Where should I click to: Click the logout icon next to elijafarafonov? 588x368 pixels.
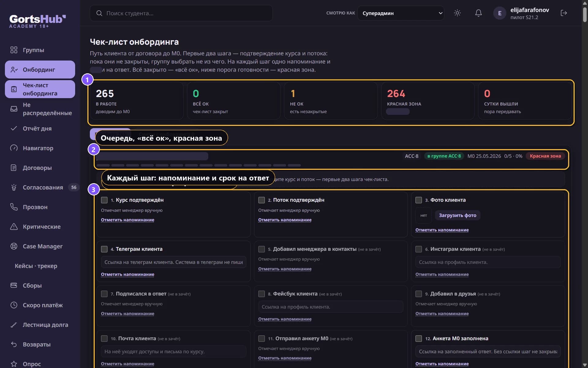564,13
